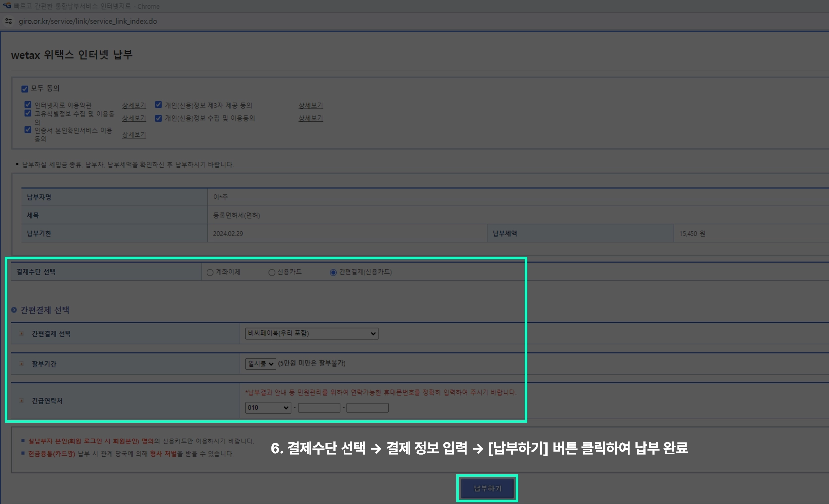
Task: Select the 간편결제(신용카드) radio button
Action: tap(333, 272)
